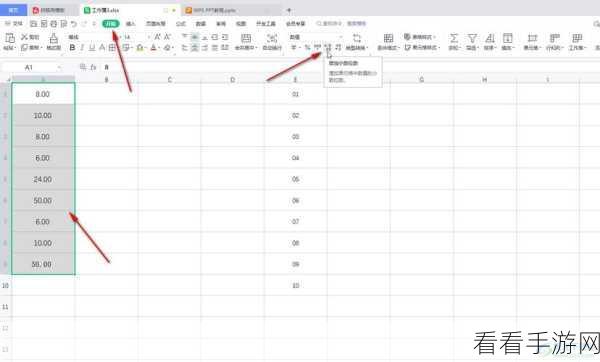Click the Paste icon in the ribbon
The height and width of the screenshot is (362, 600).
coord(10,38)
